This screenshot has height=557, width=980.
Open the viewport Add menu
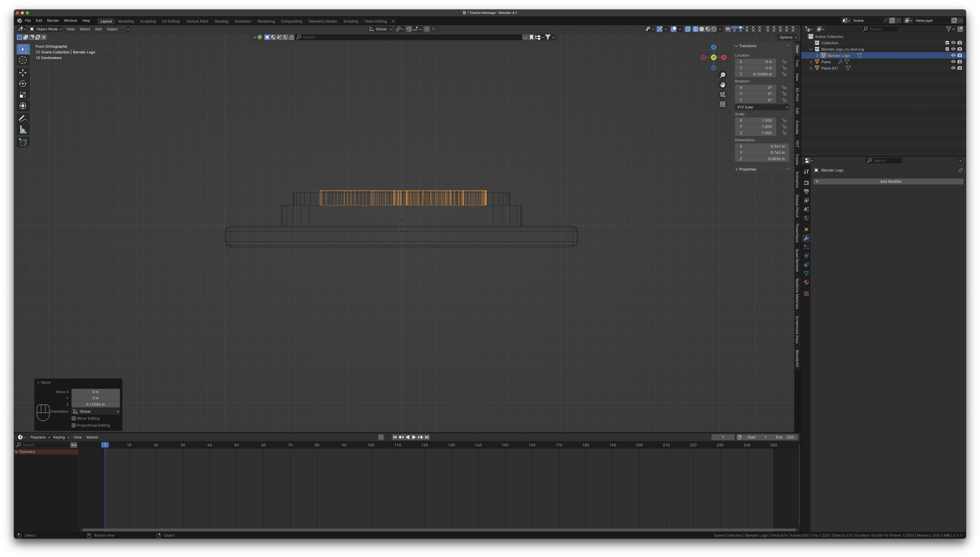pyautogui.click(x=98, y=29)
